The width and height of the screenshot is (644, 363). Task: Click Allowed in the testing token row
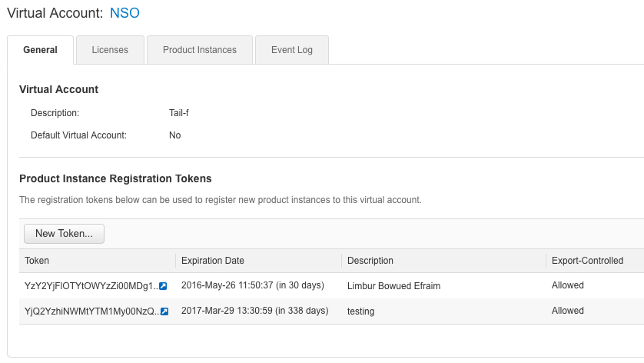(x=568, y=311)
